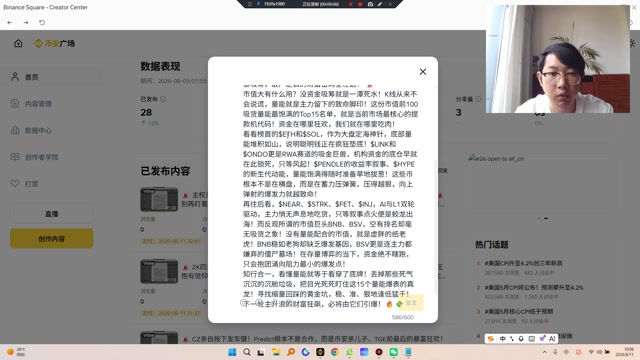Screen dimensions: 640x360
Task: Click the tray microphone icon
Action: pos(555,352)
